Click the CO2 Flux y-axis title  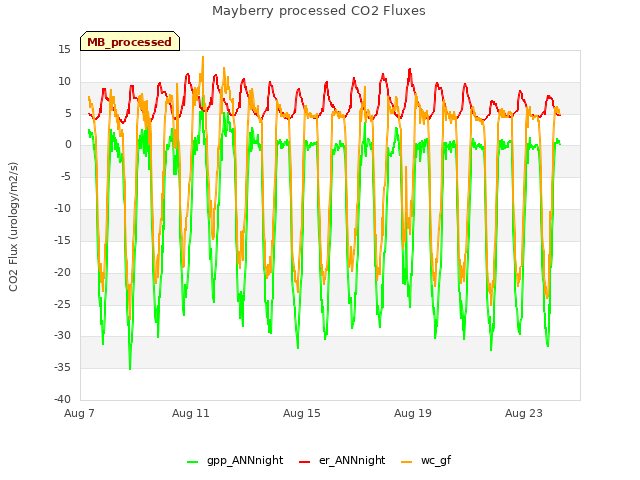[x=13, y=227]
